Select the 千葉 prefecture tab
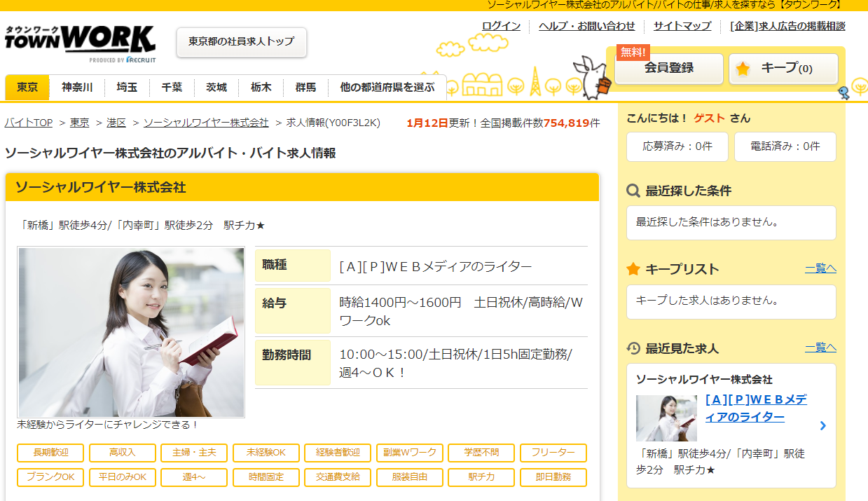This screenshot has width=868, height=501. pyautogui.click(x=172, y=88)
